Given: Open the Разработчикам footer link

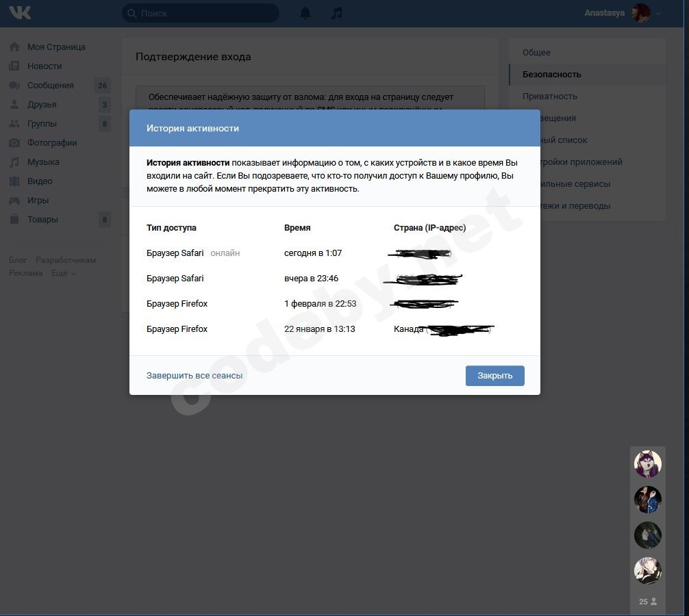Looking at the screenshot, I should pyautogui.click(x=66, y=260).
